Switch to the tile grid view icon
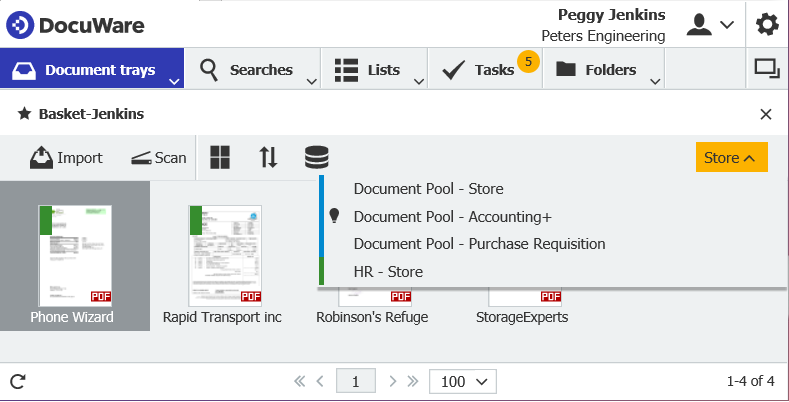This screenshot has width=789, height=402. point(220,158)
